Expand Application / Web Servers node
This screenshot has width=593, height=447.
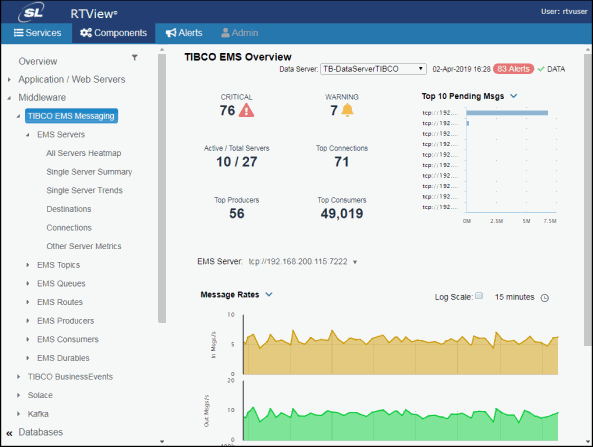pos(9,79)
